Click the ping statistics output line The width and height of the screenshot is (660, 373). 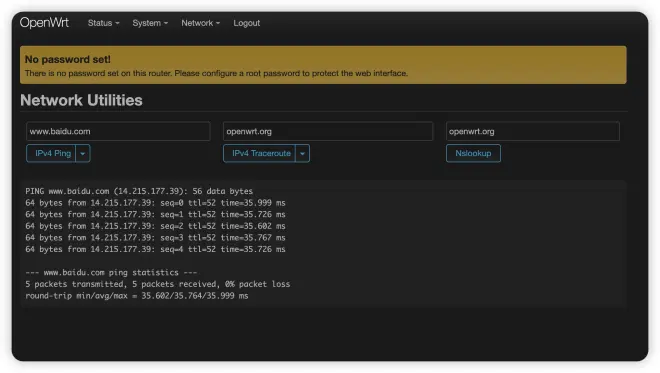click(x=111, y=272)
